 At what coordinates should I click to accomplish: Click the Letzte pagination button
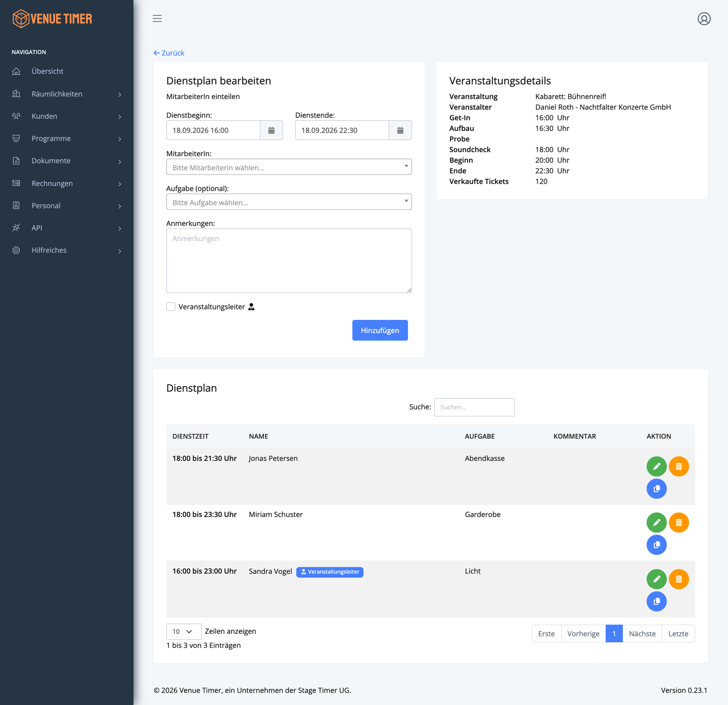(678, 634)
